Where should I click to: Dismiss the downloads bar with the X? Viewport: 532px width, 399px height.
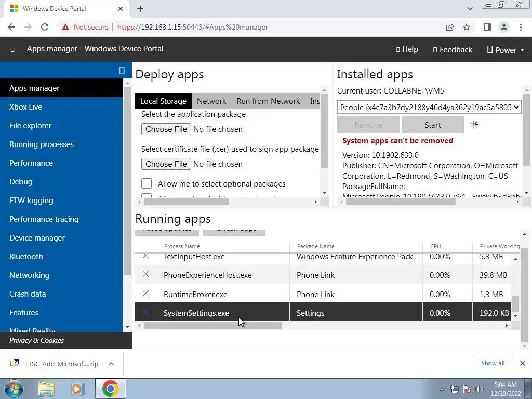pyautogui.click(x=523, y=363)
